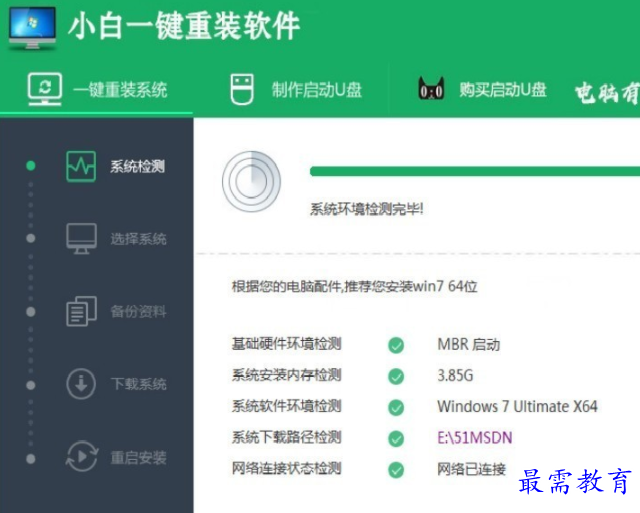This screenshot has height=513, width=640.
Task: Click green checkmark for 网络连接状态检测
Action: coord(396,470)
